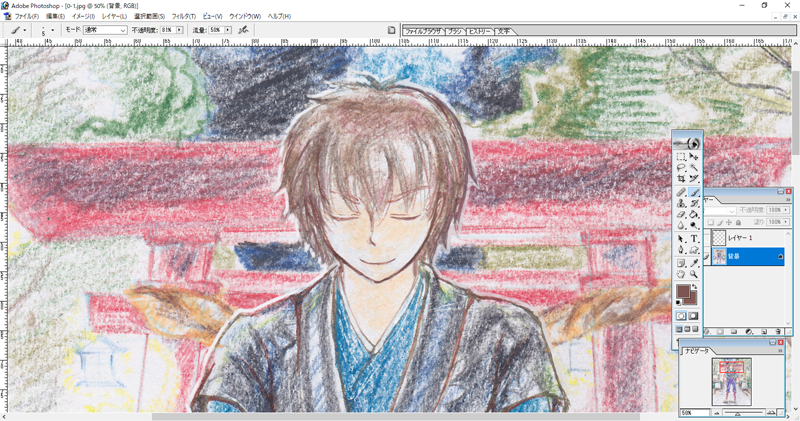The height and width of the screenshot is (421, 800).
Task: Open the フィルタ(T) menu
Action: (184, 16)
